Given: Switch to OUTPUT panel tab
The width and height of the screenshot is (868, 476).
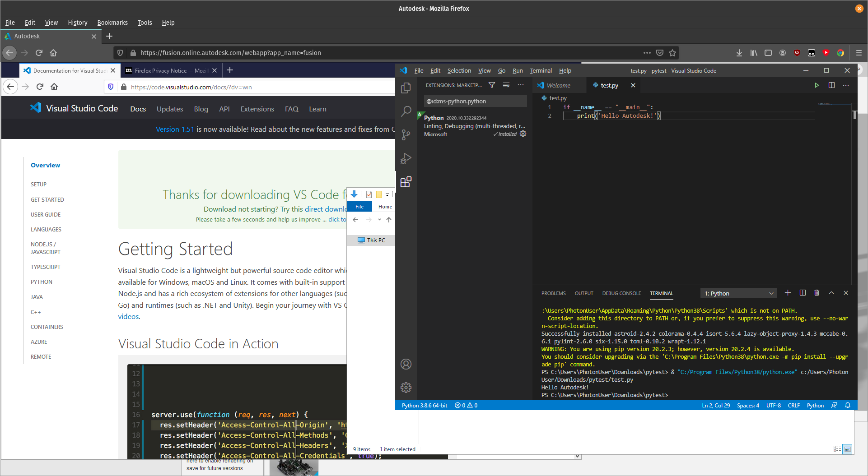Looking at the screenshot, I should [x=584, y=293].
